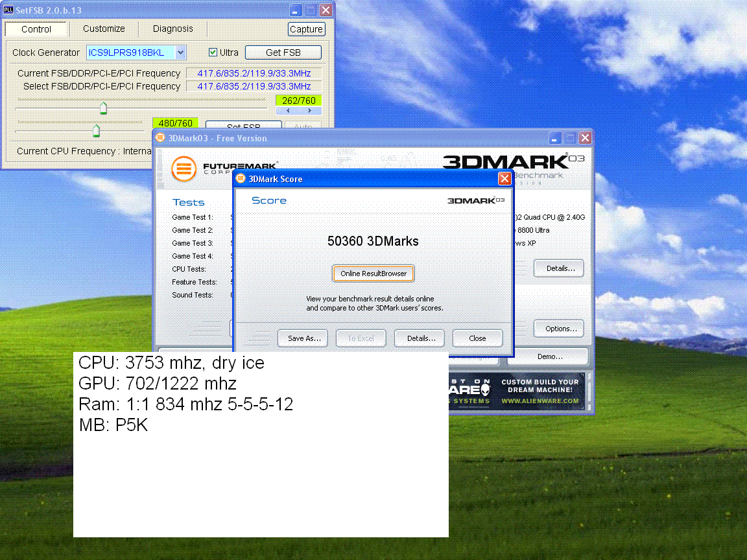
Task: Close the SetFSB window
Action: click(326, 10)
